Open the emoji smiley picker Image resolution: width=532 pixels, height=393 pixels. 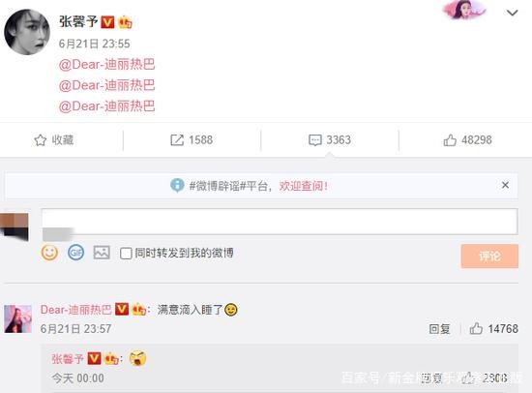(49, 253)
